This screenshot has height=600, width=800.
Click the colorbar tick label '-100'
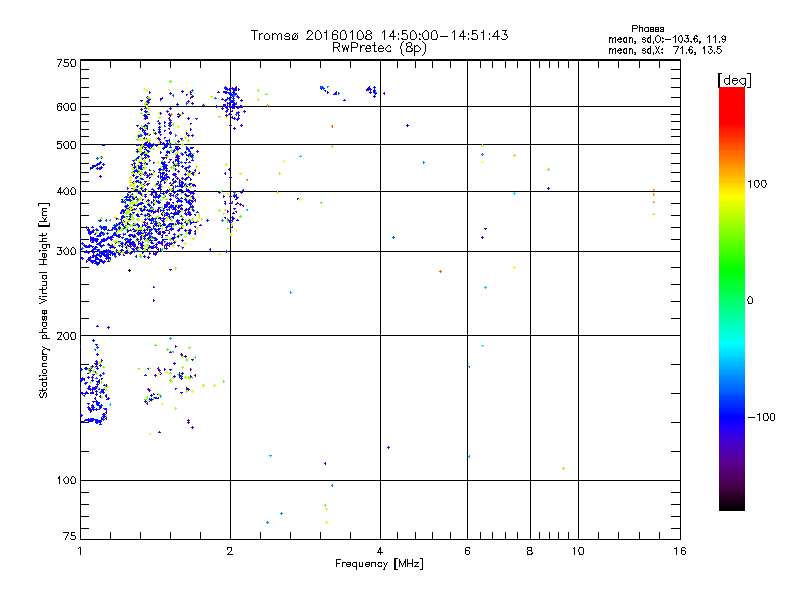point(761,417)
